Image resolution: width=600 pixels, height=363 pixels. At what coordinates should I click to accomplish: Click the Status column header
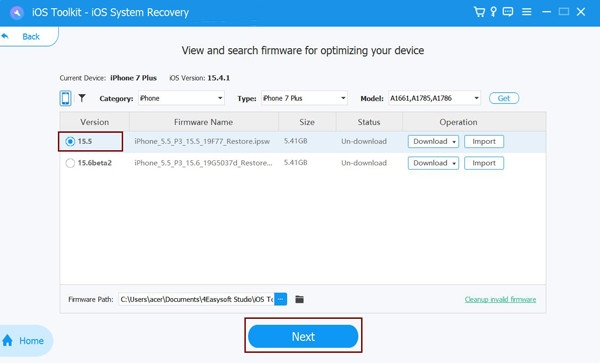pyautogui.click(x=369, y=122)
